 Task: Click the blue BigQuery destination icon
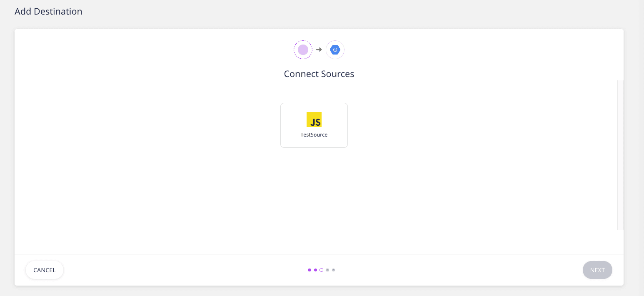pos(335,50)
